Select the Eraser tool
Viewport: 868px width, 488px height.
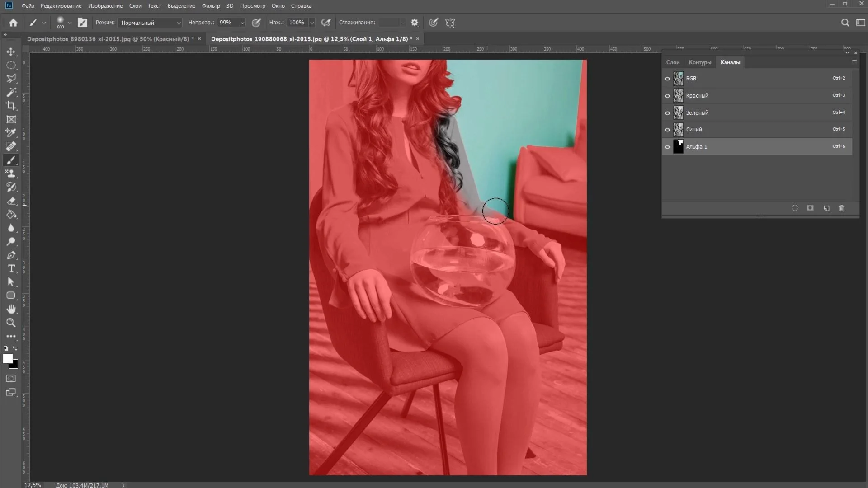[x=11, y=201]
